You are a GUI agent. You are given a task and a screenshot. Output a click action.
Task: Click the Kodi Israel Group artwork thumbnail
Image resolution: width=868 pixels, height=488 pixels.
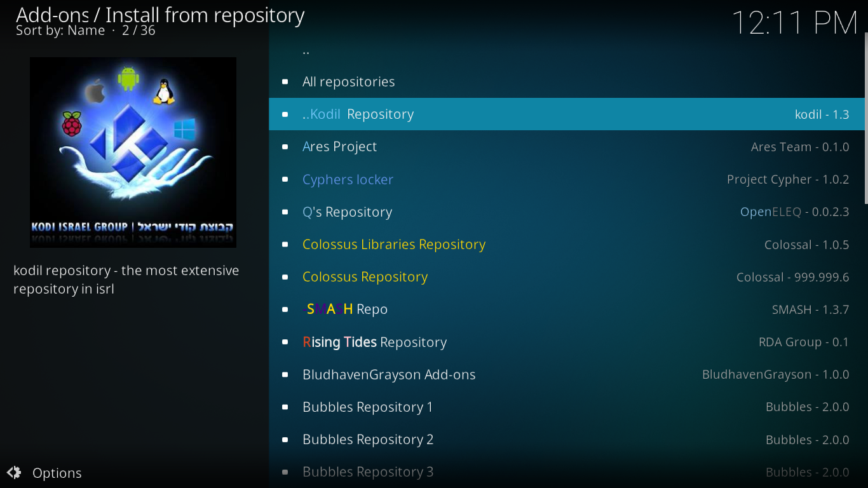pyautogui.click(x=132, y=152)
